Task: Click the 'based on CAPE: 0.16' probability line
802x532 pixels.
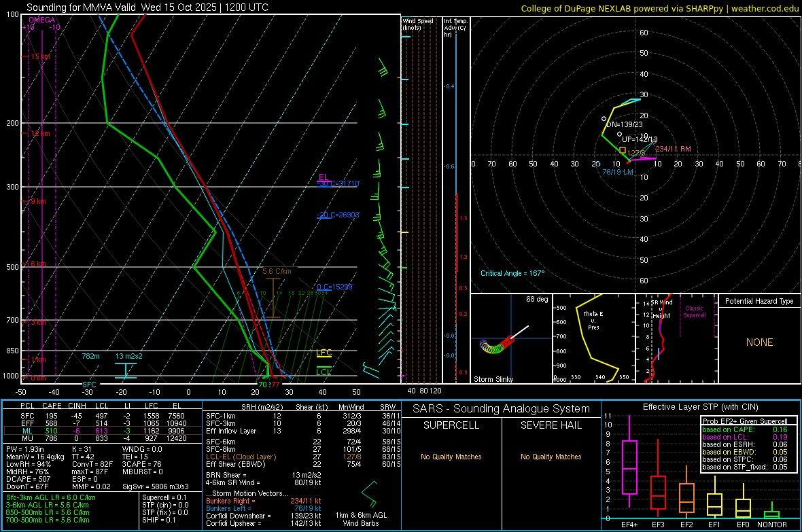Action: point(744,429)
